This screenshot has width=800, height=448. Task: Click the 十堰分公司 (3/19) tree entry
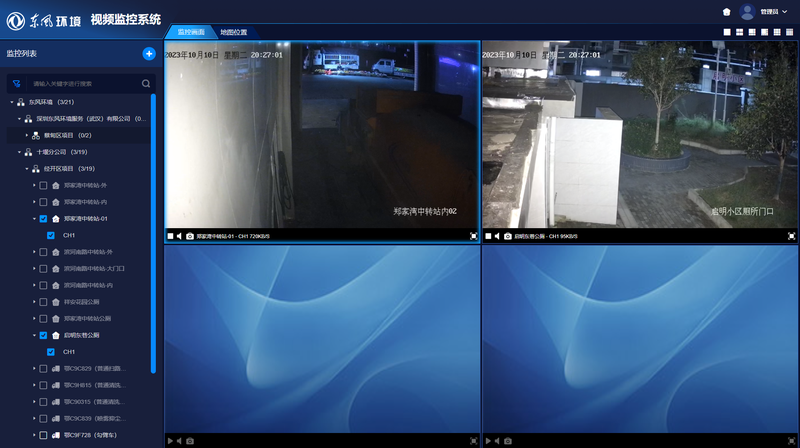click(62, 152)
